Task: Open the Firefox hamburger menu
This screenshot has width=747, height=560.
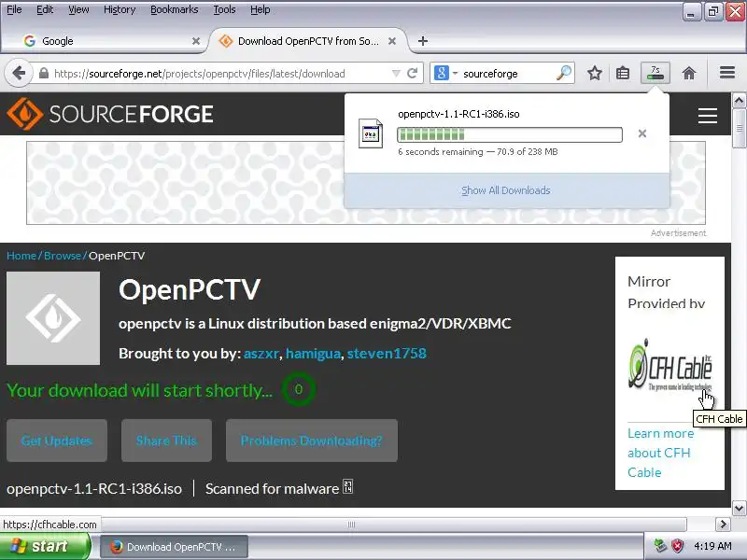Action: pyautogui.click(x=727, y=73)
